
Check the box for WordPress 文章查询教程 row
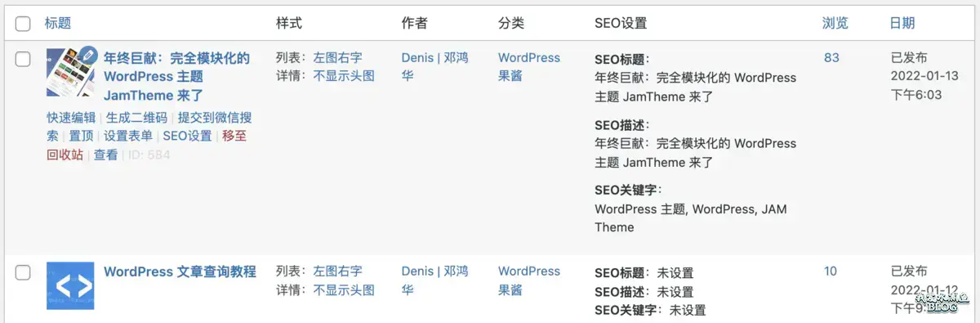[x=23, y=272]
